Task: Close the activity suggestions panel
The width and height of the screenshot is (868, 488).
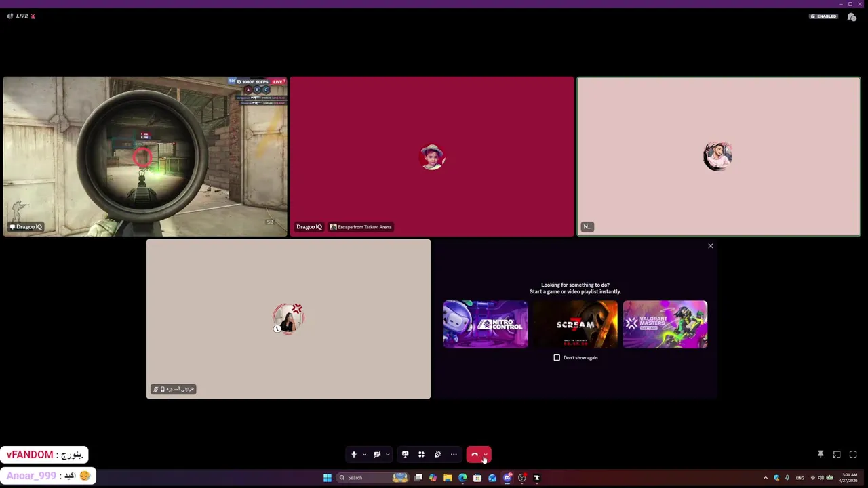Action: click(711, 246)
